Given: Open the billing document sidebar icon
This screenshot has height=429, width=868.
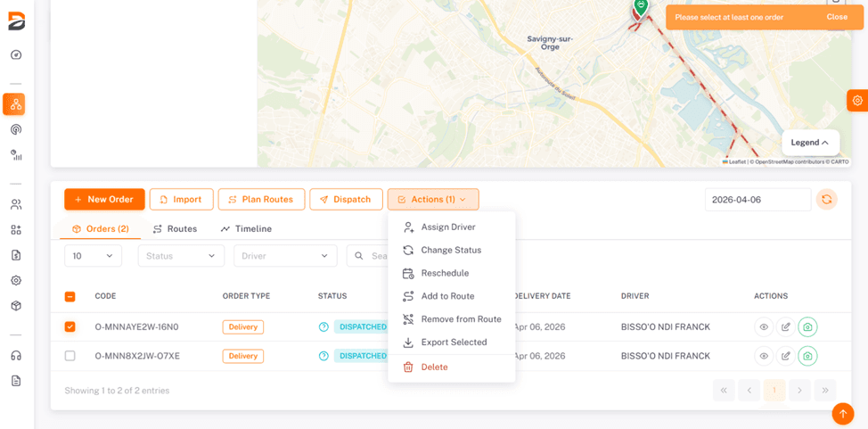Looking at the screenshot, I should pos(16,255).
